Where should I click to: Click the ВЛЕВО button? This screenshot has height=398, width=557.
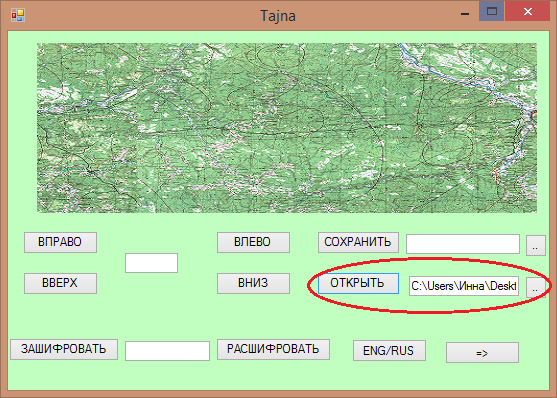tap(253, 242)
